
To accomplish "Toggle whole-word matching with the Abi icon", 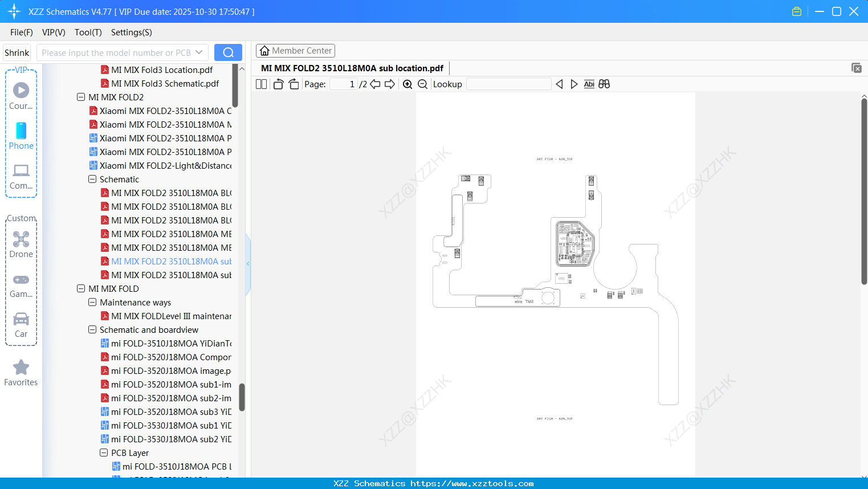I will click(589, 84).
